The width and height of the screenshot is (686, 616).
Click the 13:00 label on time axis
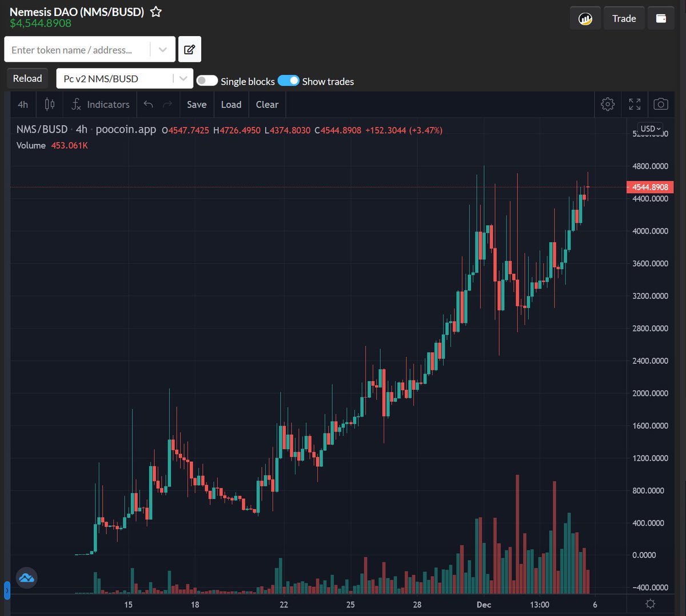(x=540, y=605)
